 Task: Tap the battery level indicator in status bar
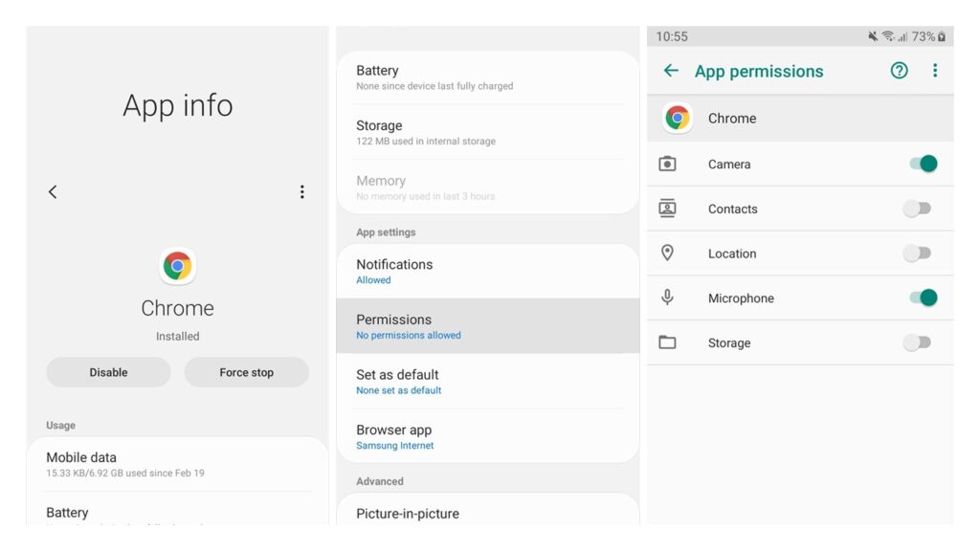924,36
